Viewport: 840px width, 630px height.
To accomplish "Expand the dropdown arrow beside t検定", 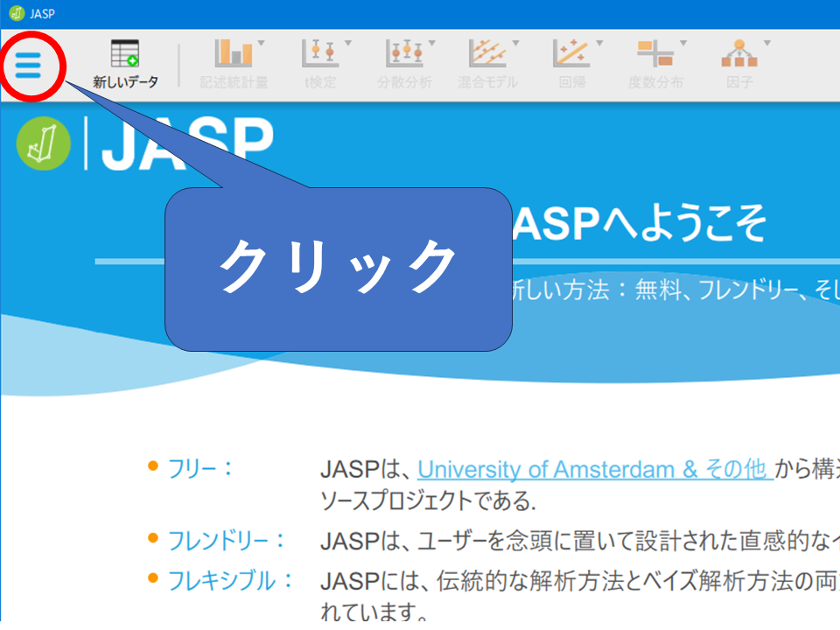I will [347, 42].
